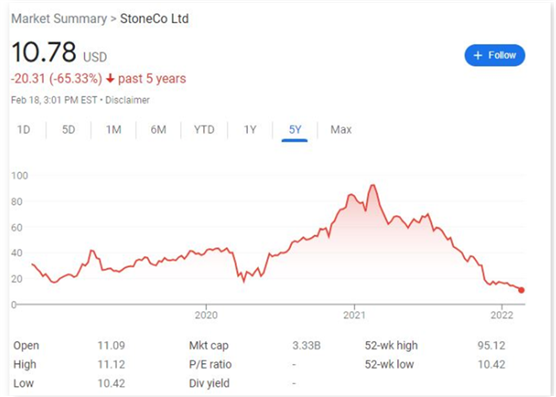556x397 pixels.
Task: Click the price peak on the chart line
Action: pyautogui.click(x=373, y=185)
